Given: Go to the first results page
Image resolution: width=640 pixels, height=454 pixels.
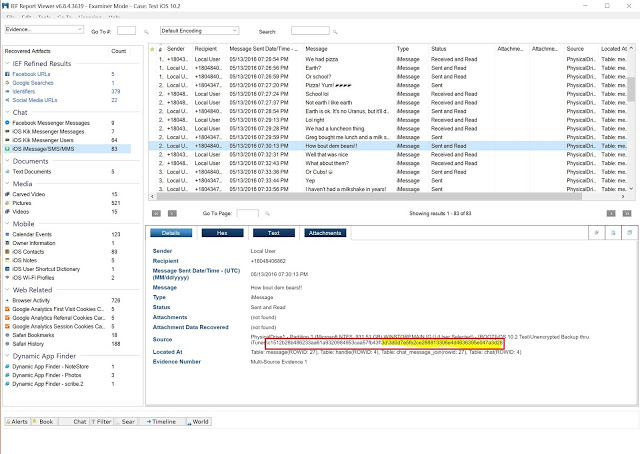Looking at the screenshot, I should coord(156,214).
